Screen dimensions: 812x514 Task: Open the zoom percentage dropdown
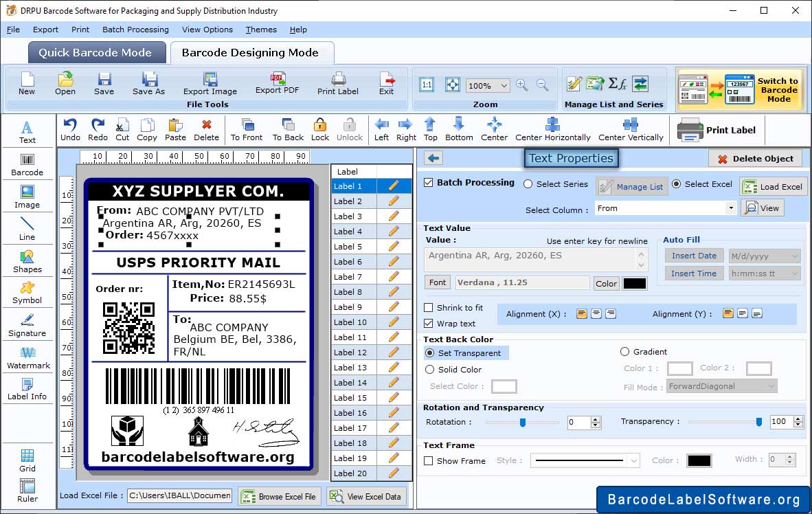click(504, 85)
